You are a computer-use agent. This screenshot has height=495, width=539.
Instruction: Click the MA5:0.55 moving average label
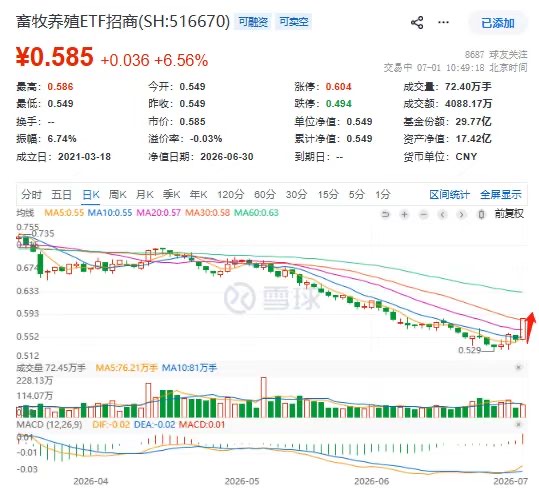(64, 213)
